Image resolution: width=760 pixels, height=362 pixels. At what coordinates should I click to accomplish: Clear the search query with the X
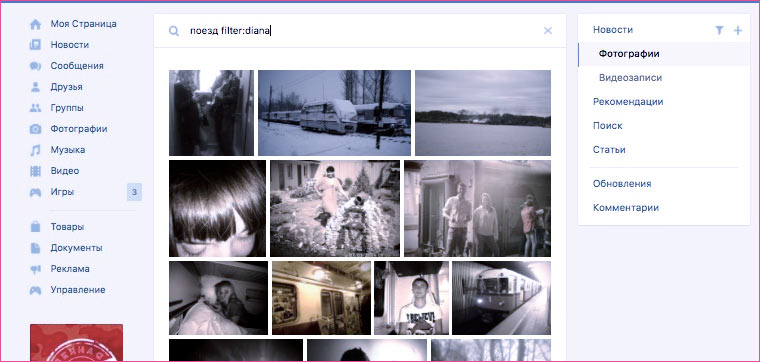[548, 31]
